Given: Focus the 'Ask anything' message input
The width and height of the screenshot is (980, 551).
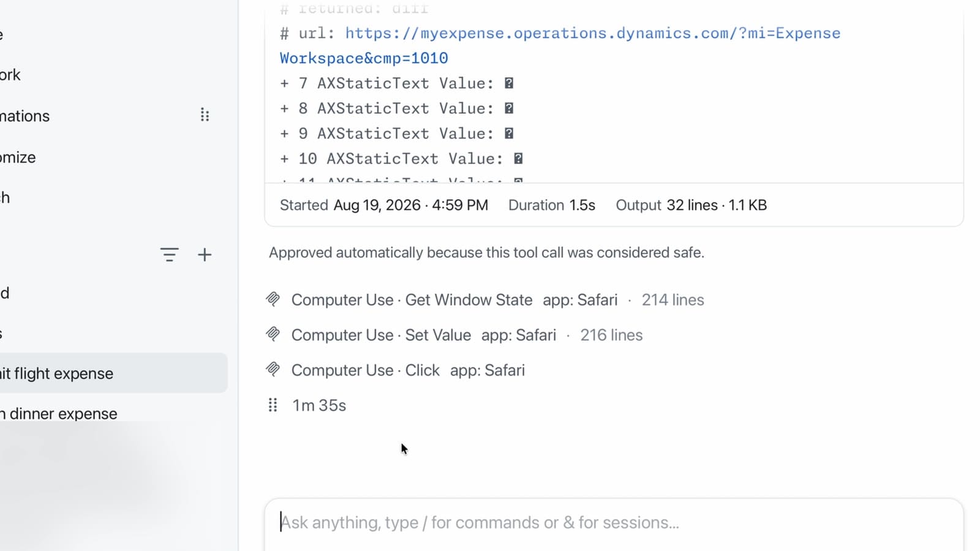Looking at the screenshot, I should (x=614, y=523).
